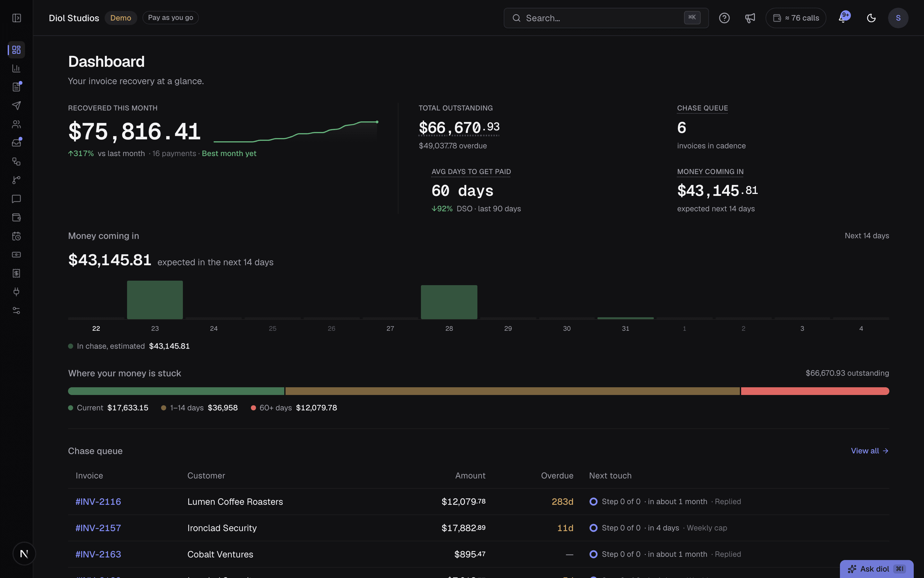This screenshot has width=924, height=578.
Task: Open the banknote cash icon in the sidebar
Action: pyautogui.click(x=16, y=255)
